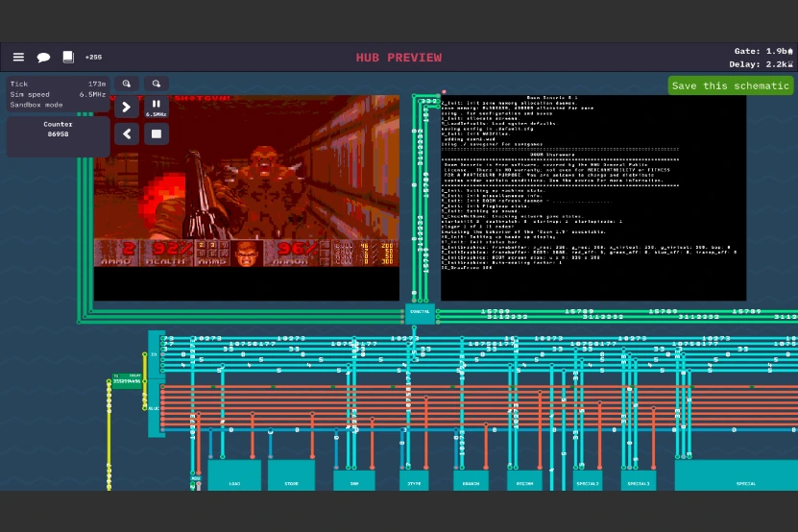Select the green DELAY counter component
This screenshot has width=798, height=532.
(x=127, y=380)
